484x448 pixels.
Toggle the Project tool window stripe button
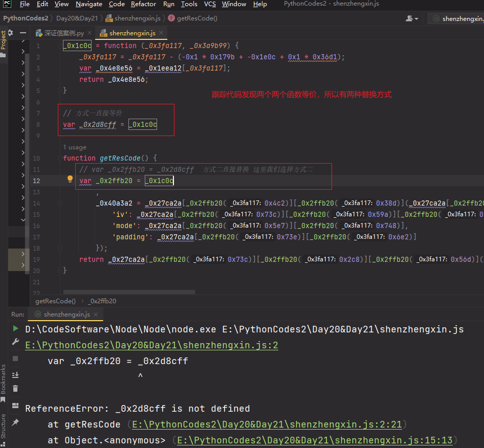tap(4, 44)
